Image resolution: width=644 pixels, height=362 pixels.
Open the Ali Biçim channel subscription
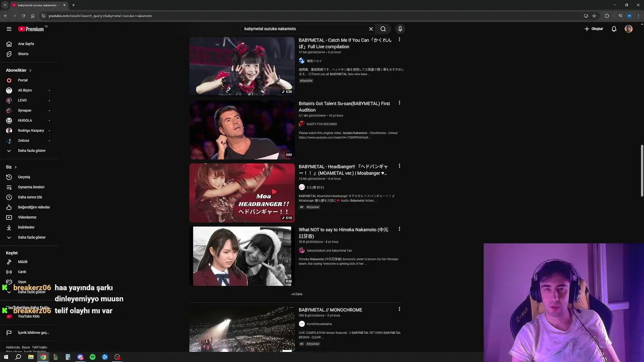tap(29, 90)
